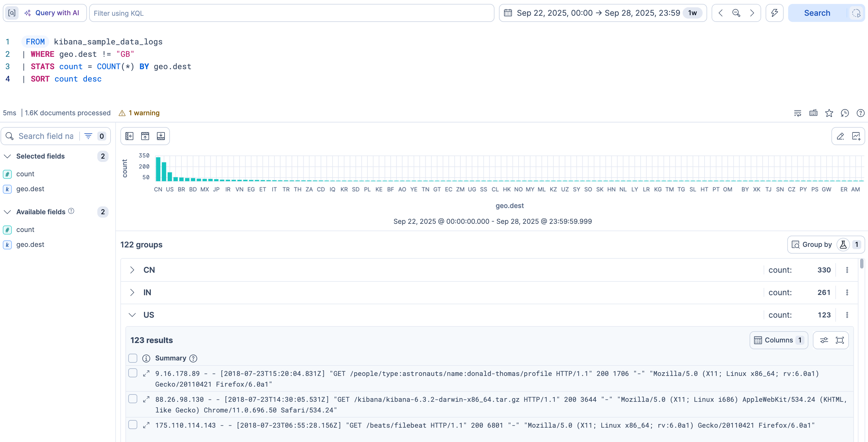Screen dimensions: 868x442
Task: Collapse the US group row
Action: (x=132, y=315)
